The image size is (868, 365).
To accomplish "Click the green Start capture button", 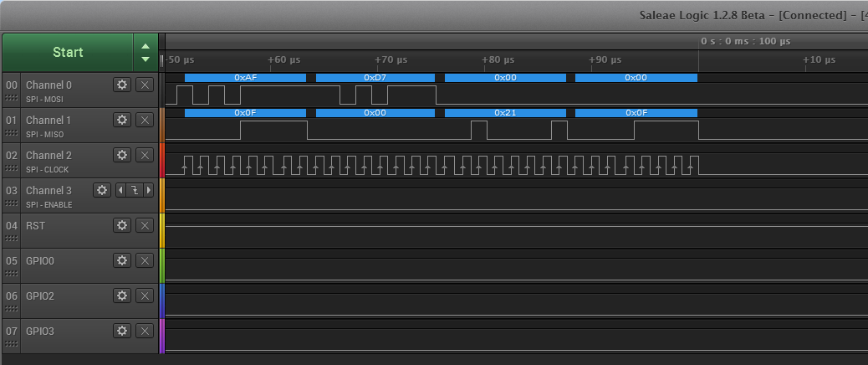I will point(68,52).
